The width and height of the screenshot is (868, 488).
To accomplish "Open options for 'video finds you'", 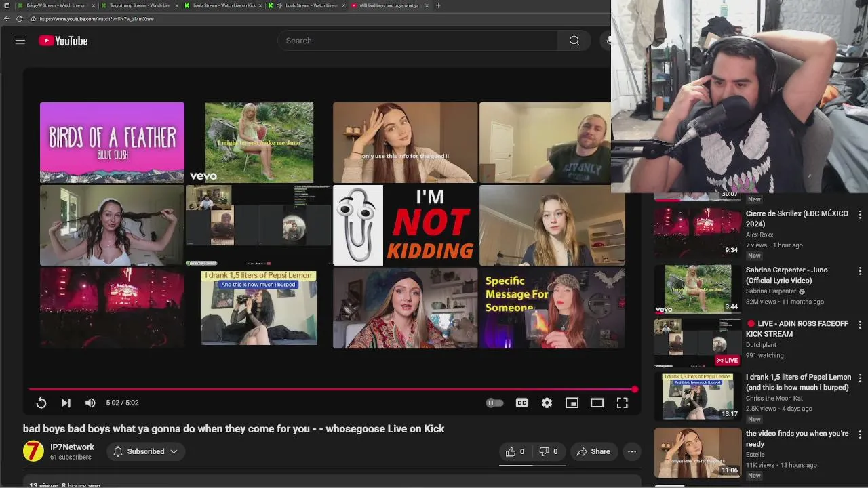I will (860, 434).
